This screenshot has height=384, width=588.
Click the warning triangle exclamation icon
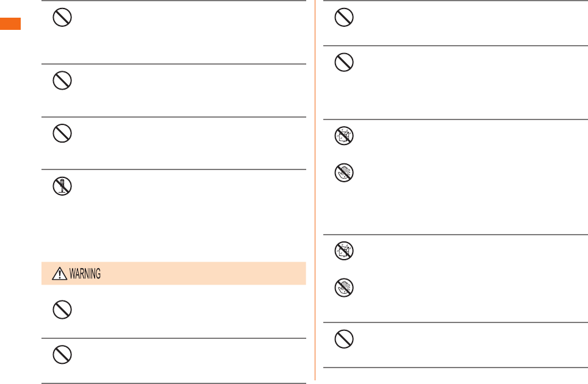(59, 274)
